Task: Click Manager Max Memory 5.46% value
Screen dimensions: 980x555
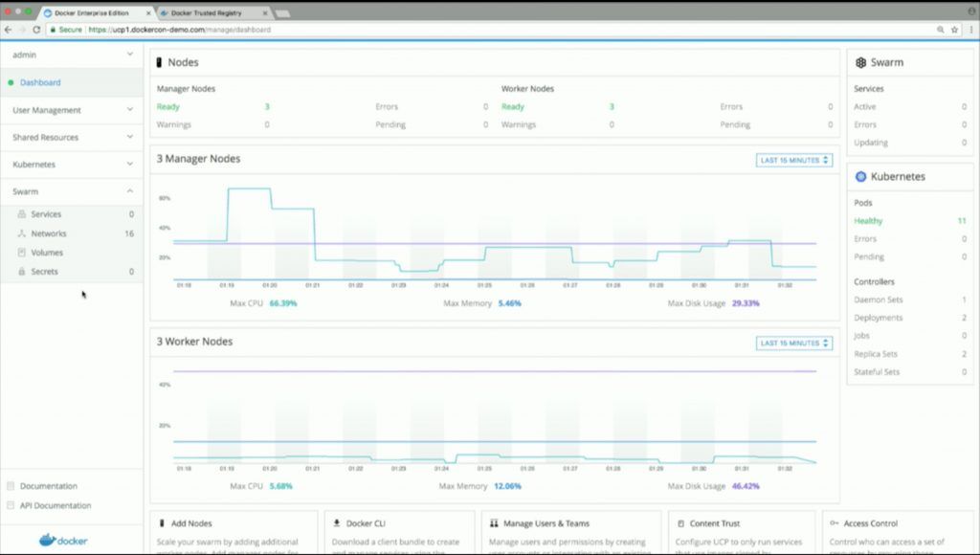Action: coord(509,303)
